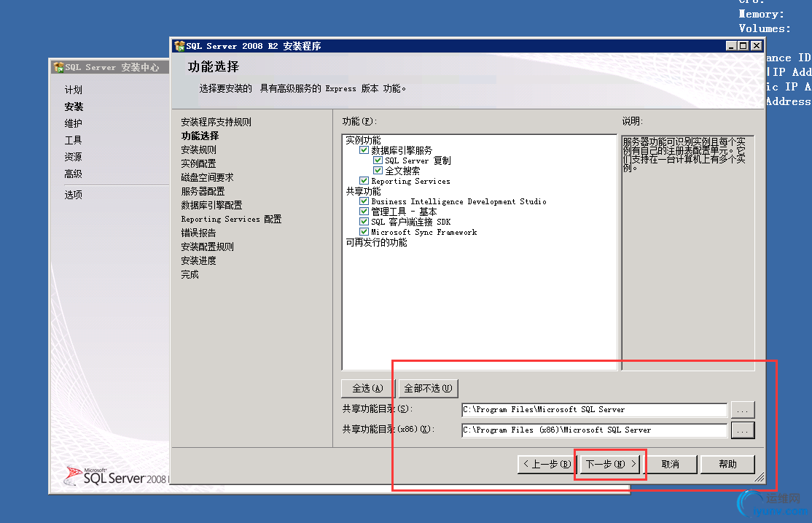Screen dimensions: 812x523
Task: Click 安装进度 step
Action: pyautogui.click(x=198, y=260)
